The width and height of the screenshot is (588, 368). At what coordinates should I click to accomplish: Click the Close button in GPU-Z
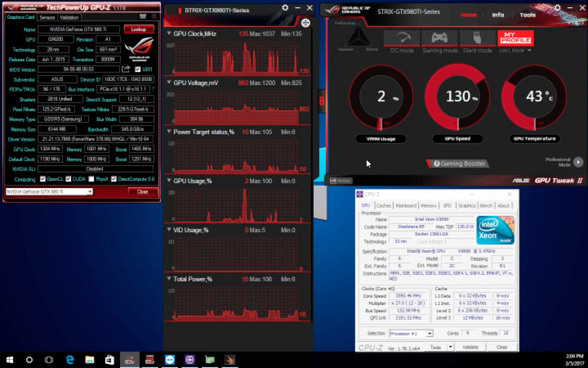142,191
